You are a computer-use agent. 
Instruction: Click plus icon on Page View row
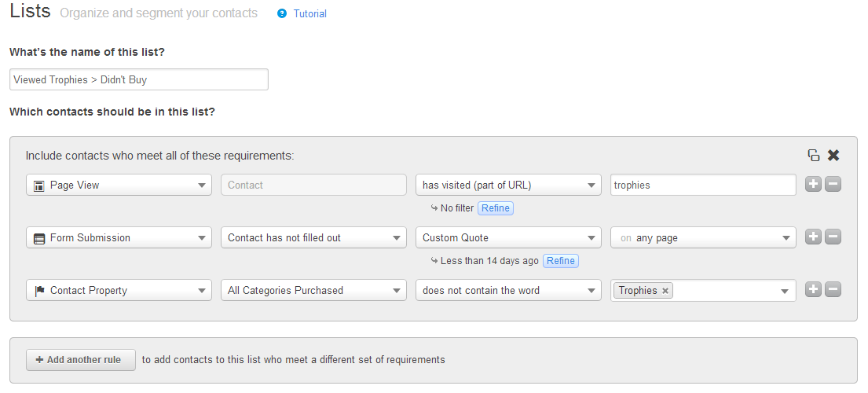pos(814,185)
